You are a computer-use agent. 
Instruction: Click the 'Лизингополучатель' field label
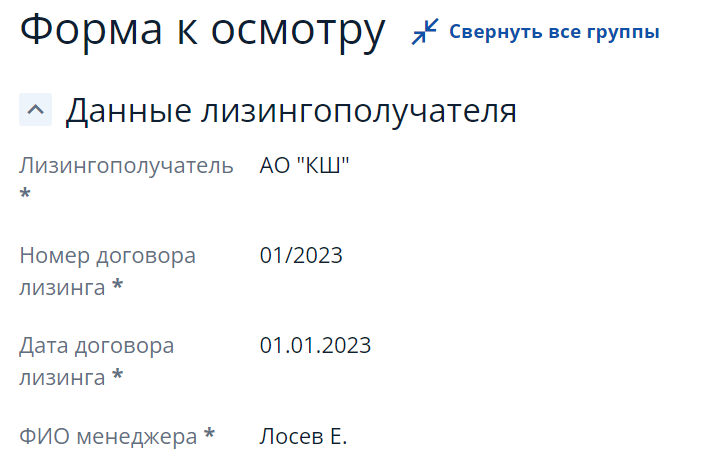point(127,165)
